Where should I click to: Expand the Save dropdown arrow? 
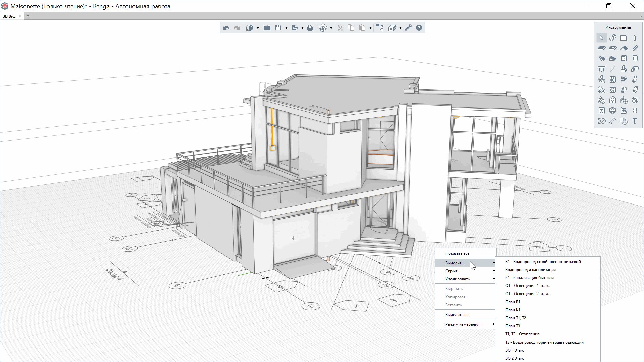click(x=286, y=28)
